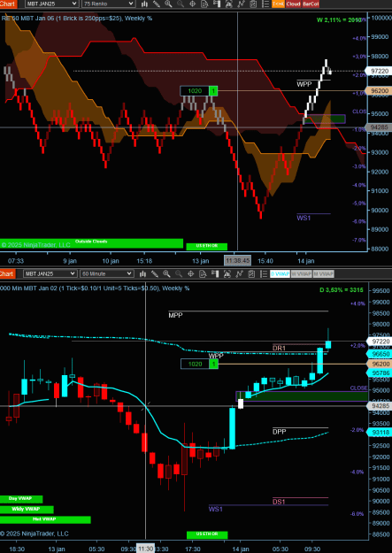The width and height of the screenshot is (392, 553).
Task: Open bar type icon in top chart toolbar
Action: point(144,4)
